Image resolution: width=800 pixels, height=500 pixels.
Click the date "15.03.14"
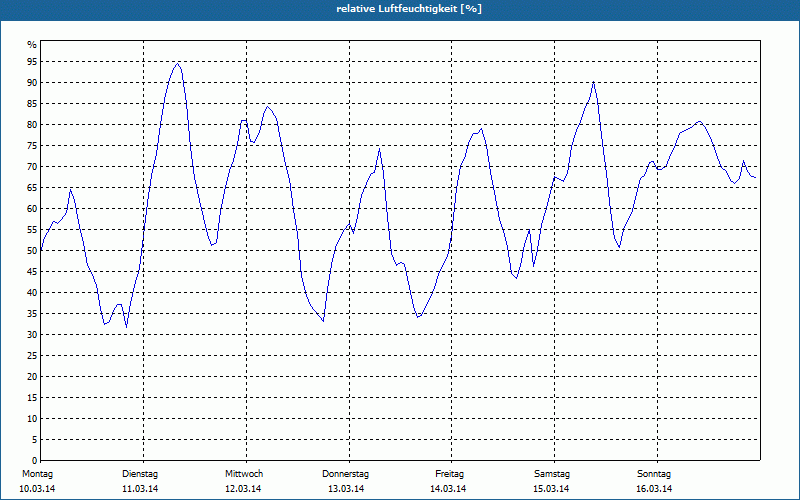(x=551, y=489)
